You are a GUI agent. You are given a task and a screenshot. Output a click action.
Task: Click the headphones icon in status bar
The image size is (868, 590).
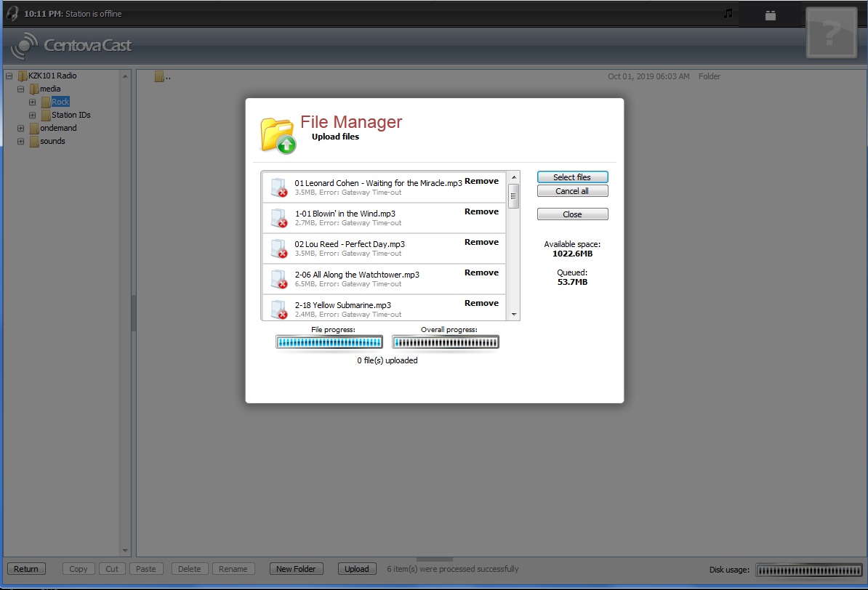tap(12, 13)
